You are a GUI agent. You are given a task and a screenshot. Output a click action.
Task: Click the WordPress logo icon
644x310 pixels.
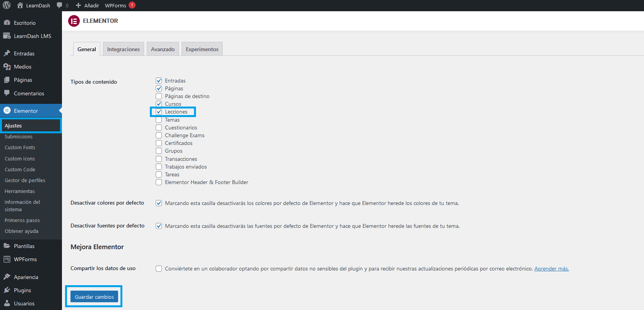point(7,5)
